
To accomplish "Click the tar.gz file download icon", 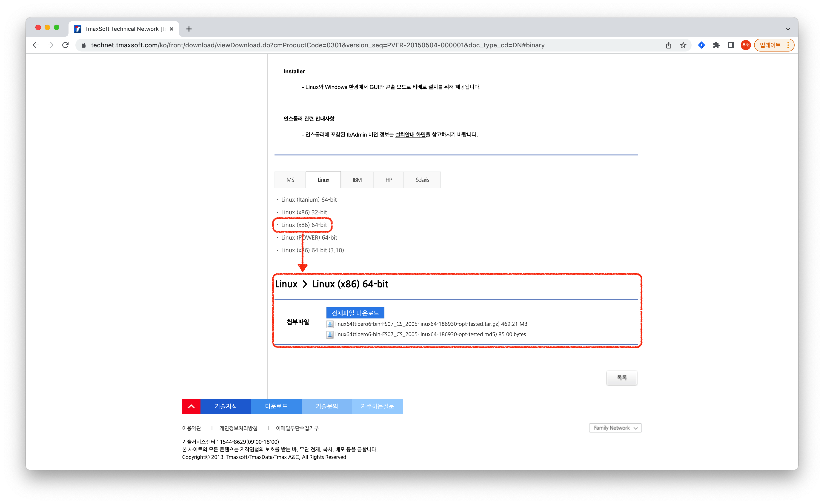I will coord(330,324).
